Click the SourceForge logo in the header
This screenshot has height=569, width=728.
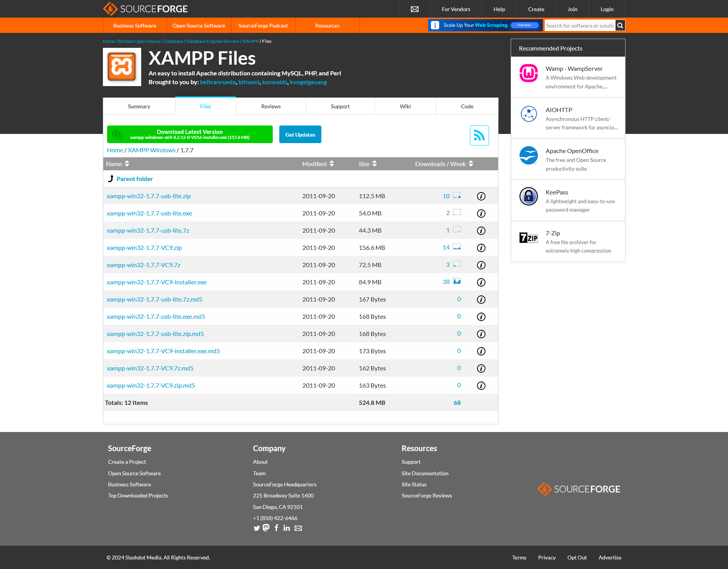(145, 9)
